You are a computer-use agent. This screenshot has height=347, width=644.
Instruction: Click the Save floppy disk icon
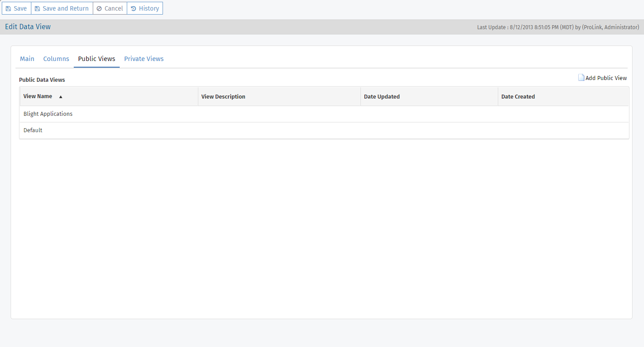pos(8,8)
